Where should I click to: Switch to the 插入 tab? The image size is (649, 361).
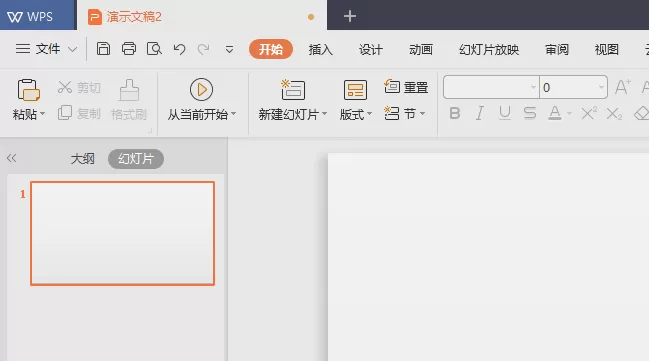click(320, 50)
